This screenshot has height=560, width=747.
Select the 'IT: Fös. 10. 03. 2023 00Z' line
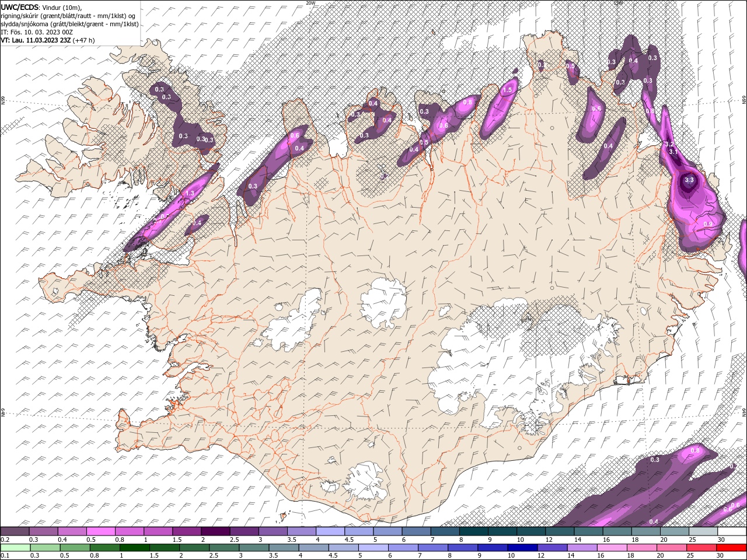point(36,32)
